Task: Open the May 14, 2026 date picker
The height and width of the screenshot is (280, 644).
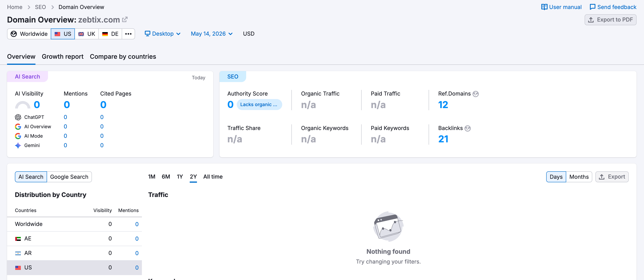Action: [212, 34]
